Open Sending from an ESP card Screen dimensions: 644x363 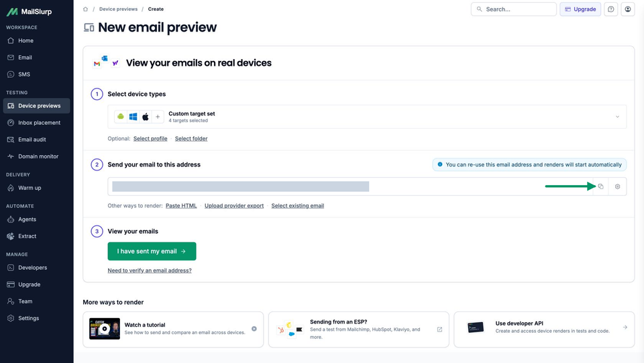(x=358, y=329)
